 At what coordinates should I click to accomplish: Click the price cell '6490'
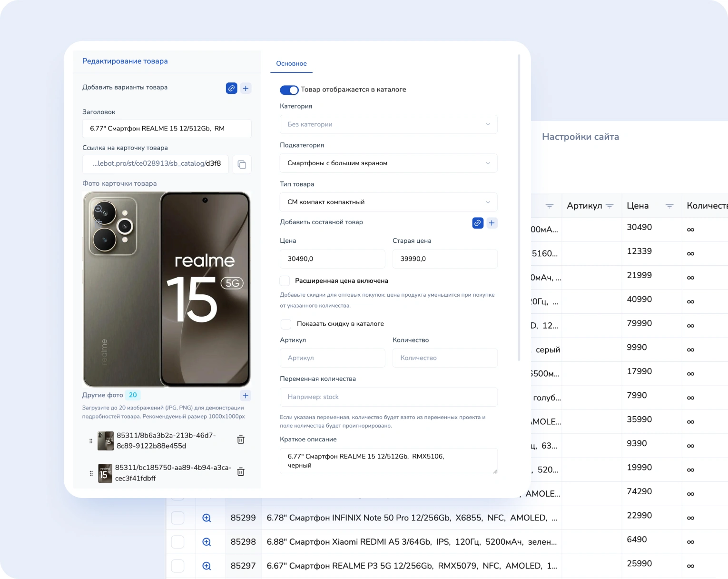(637, 539)
